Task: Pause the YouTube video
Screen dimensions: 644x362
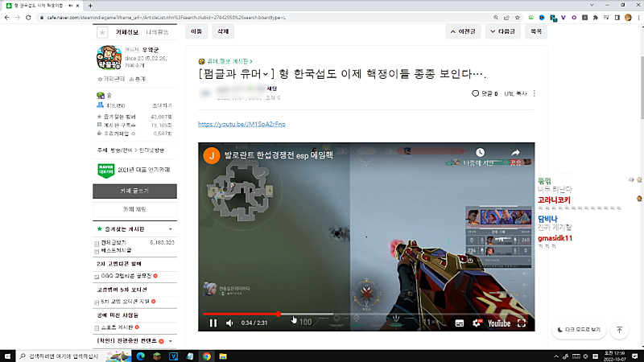Action: pyautogui.click(x=213, y=323)
